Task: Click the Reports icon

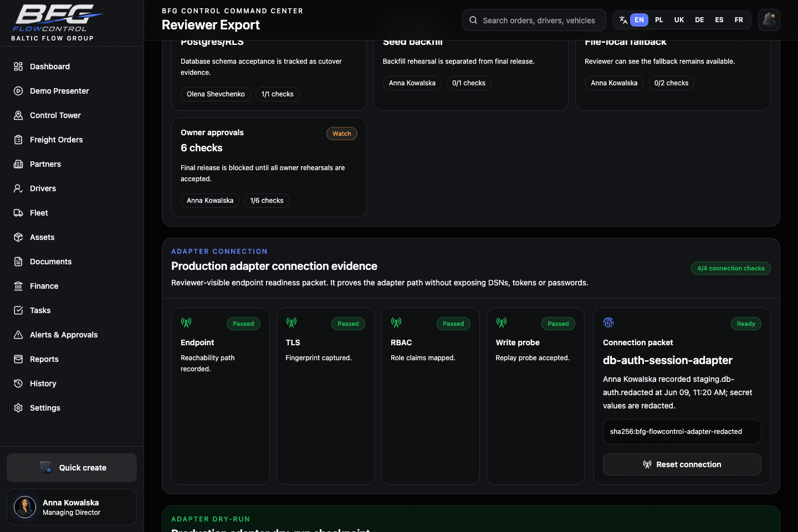Action: tap(18, 359)
